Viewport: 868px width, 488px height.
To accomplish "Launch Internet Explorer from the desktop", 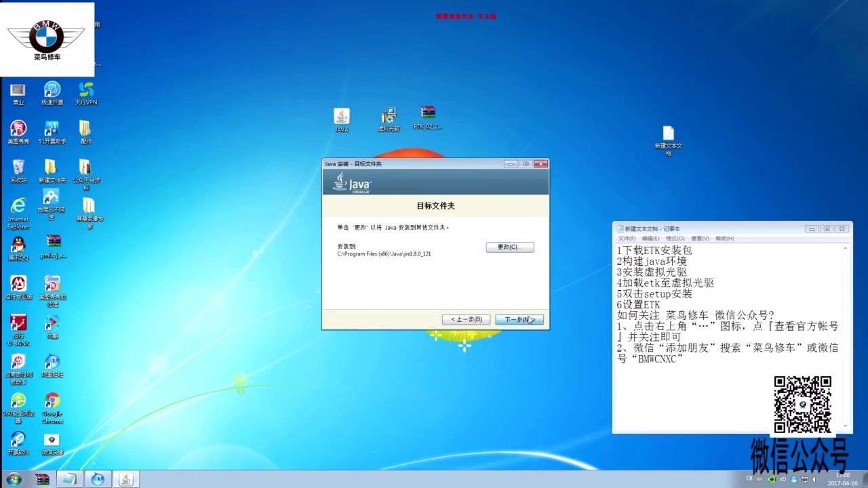I will (18, 213).
